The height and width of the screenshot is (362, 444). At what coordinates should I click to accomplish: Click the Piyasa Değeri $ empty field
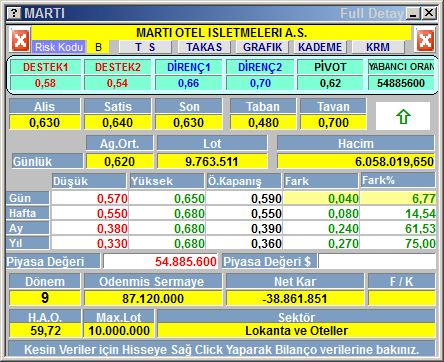tap(377, 261)
